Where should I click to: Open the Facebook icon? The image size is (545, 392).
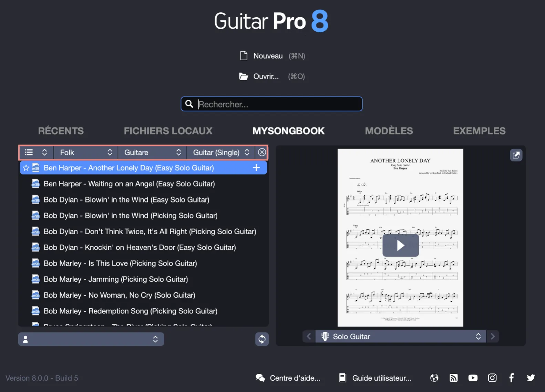tap(511, 378)
